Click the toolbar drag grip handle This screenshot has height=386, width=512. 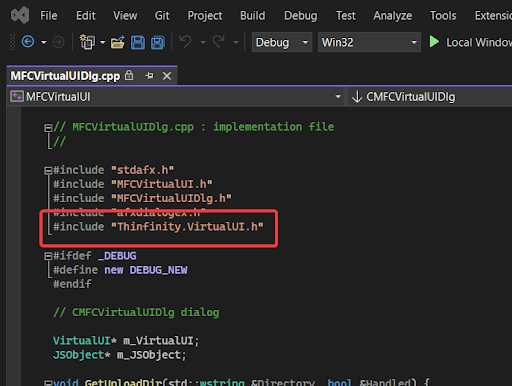pyautogui.click(x=12, y=42)
